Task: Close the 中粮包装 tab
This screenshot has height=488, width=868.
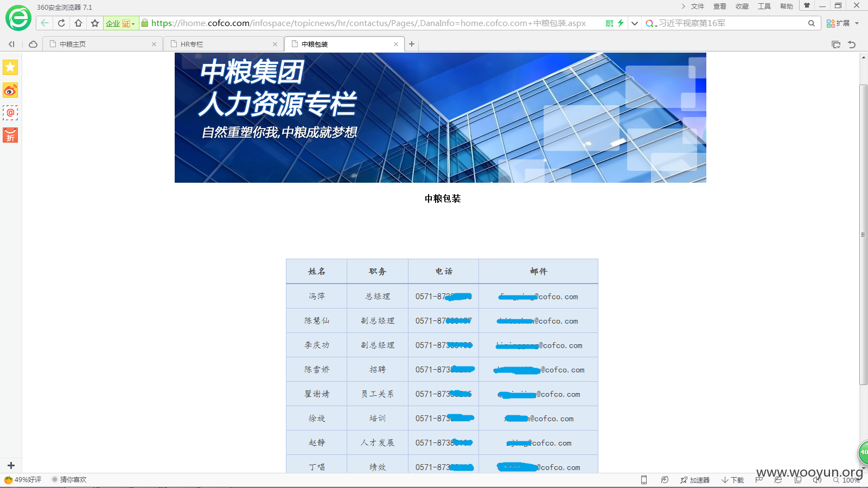Action: 396,44
